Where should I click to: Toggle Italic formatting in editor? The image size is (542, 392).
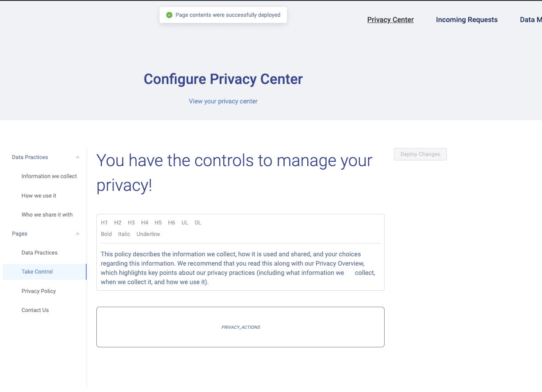click(x=124, y=234)
